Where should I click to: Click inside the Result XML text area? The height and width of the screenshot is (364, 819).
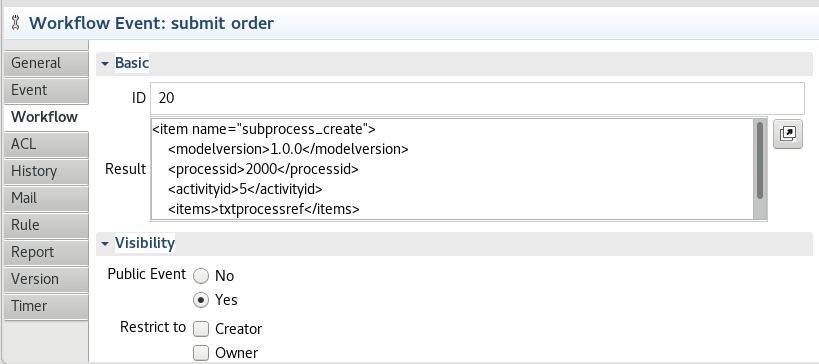[452, 169]
